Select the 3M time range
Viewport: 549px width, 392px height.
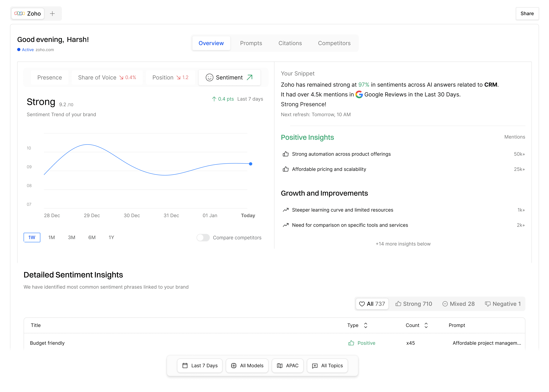[x=72, y=237]
